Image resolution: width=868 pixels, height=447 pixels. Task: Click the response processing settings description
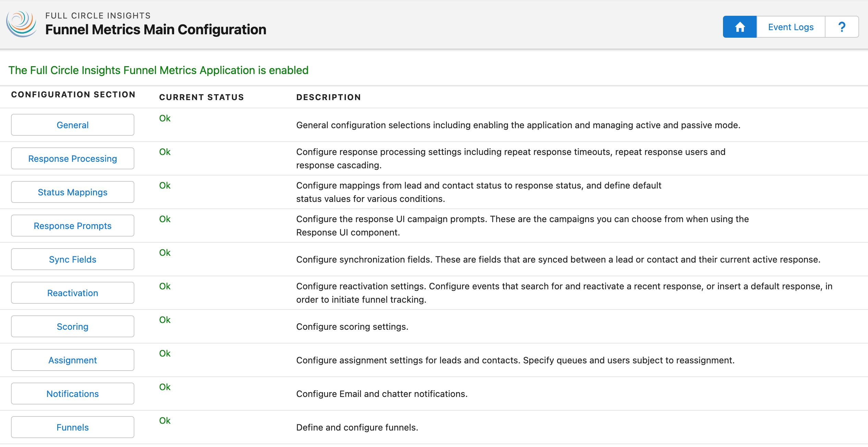[x=511, y=158]
